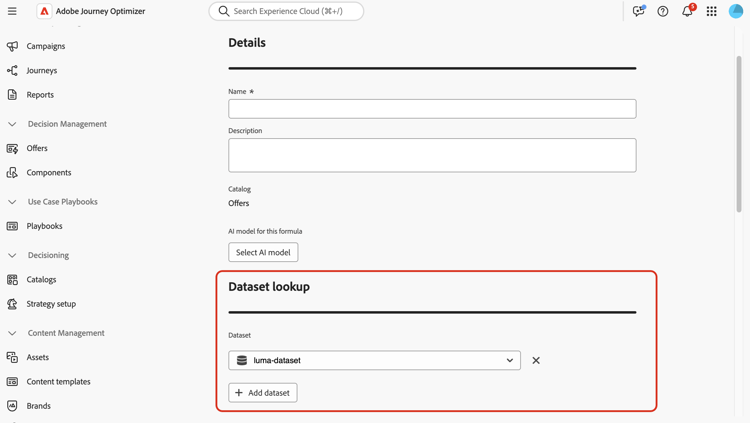
Task: Remove the luma-dataset entry with X
Action: 536,360
